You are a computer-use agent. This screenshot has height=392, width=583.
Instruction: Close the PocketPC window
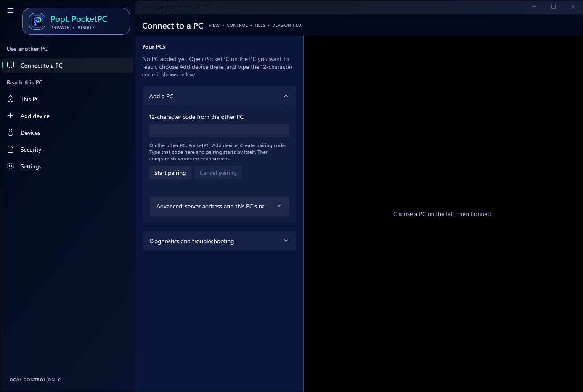click(573, 7)
